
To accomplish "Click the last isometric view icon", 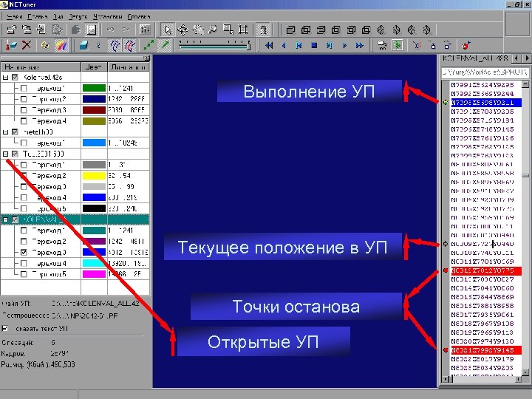I will 427,30.
